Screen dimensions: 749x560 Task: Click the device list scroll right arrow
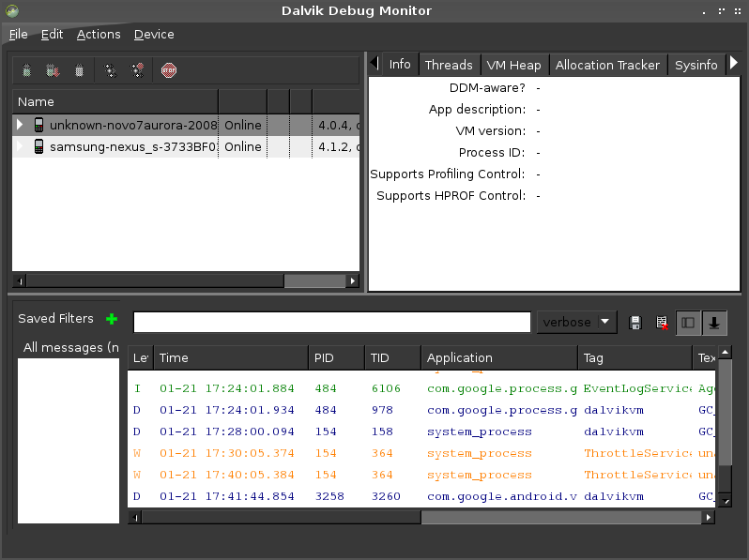click(353, 280)
